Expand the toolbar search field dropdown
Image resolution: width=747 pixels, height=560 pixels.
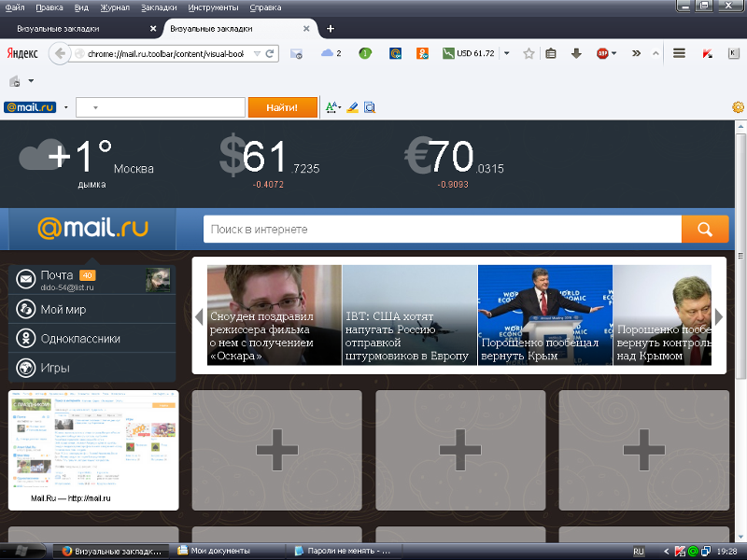tap(95, 107)
